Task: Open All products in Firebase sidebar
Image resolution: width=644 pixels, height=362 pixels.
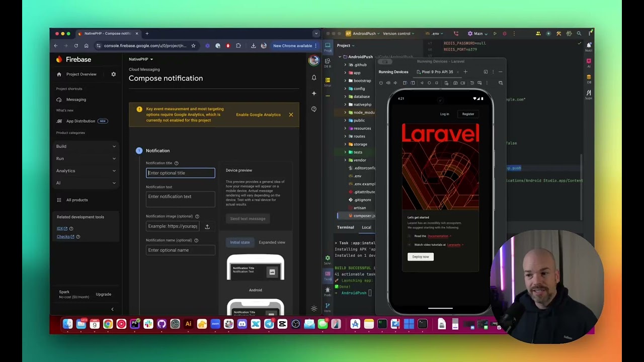Action: pos(77,200)
